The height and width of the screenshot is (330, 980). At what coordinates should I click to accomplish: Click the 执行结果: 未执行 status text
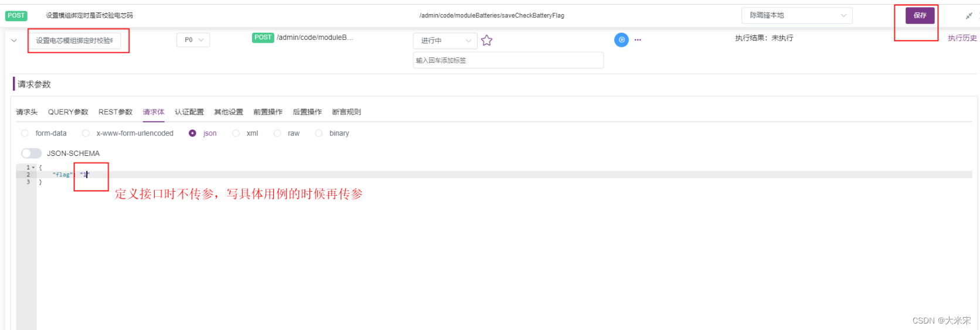(764, 38)
